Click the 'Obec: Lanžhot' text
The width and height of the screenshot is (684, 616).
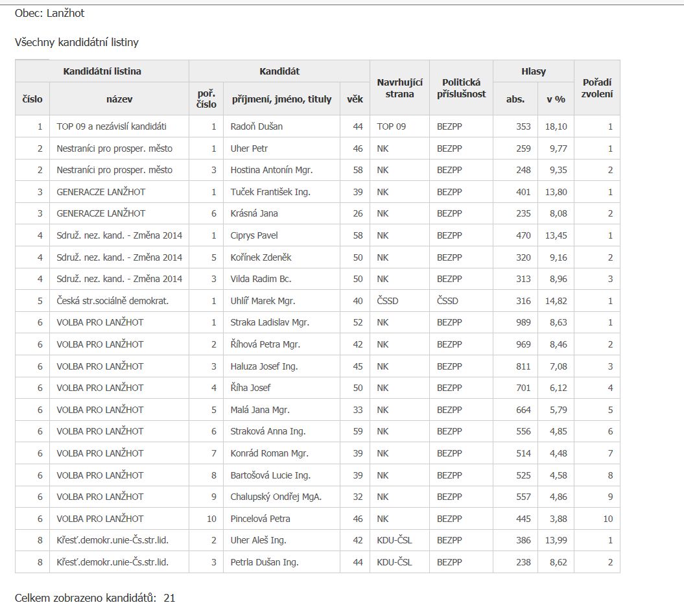pos(49,13)
